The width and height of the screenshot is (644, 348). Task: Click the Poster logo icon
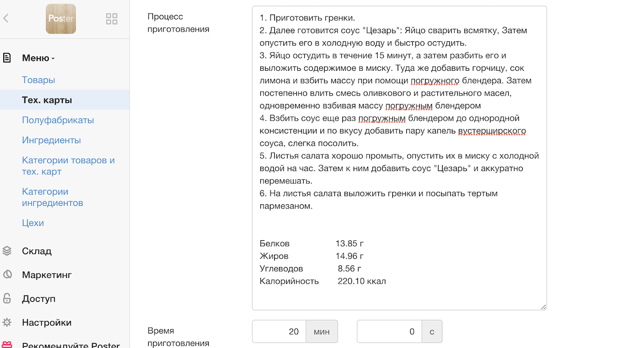pos(61,19)
